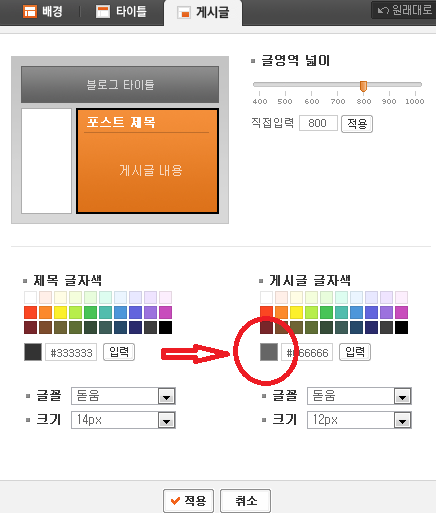Pick black swatch in 제목 글자색 palette
The width and height of the screenshot is (436, 513).
tap(165, 328)
